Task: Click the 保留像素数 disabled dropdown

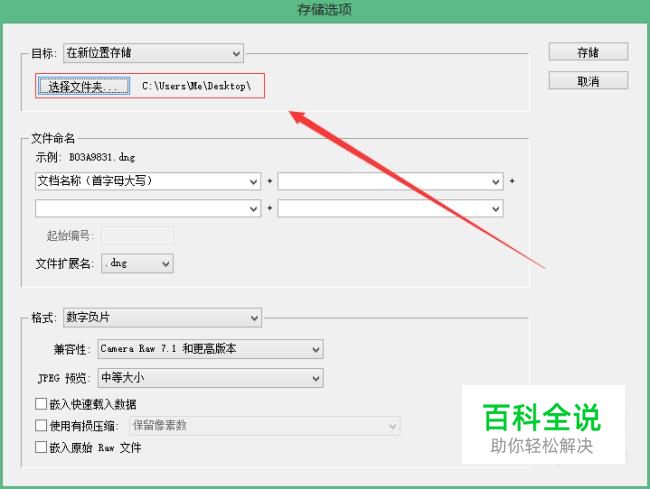Action: (265, 426)
